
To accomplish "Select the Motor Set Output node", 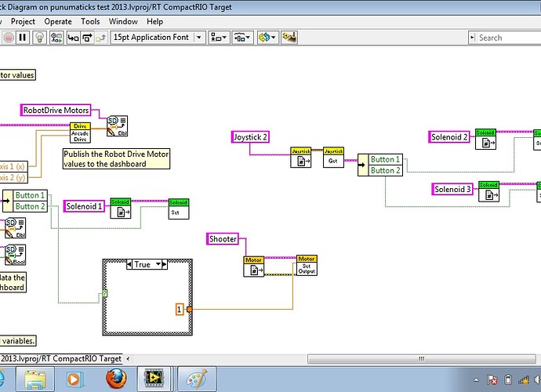I will (x=307, y=265).
